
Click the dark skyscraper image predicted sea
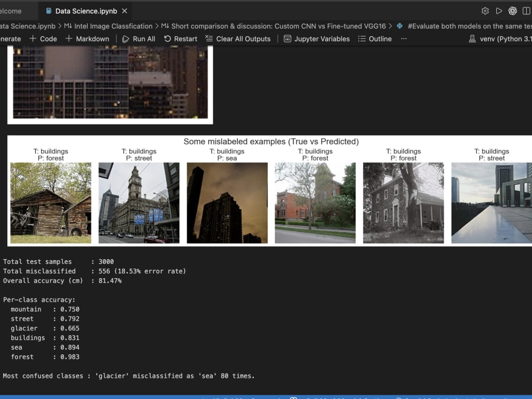coord(227,203)
